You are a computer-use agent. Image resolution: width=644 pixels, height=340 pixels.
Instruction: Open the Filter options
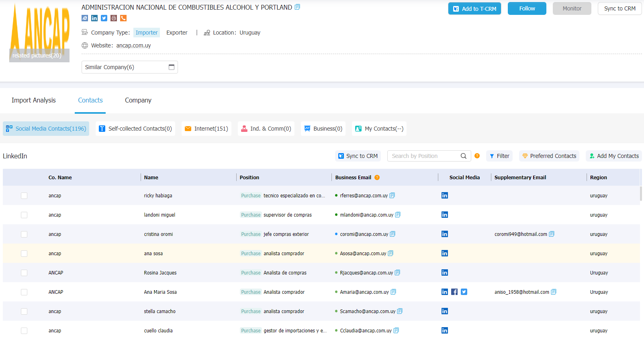(499, 156)
